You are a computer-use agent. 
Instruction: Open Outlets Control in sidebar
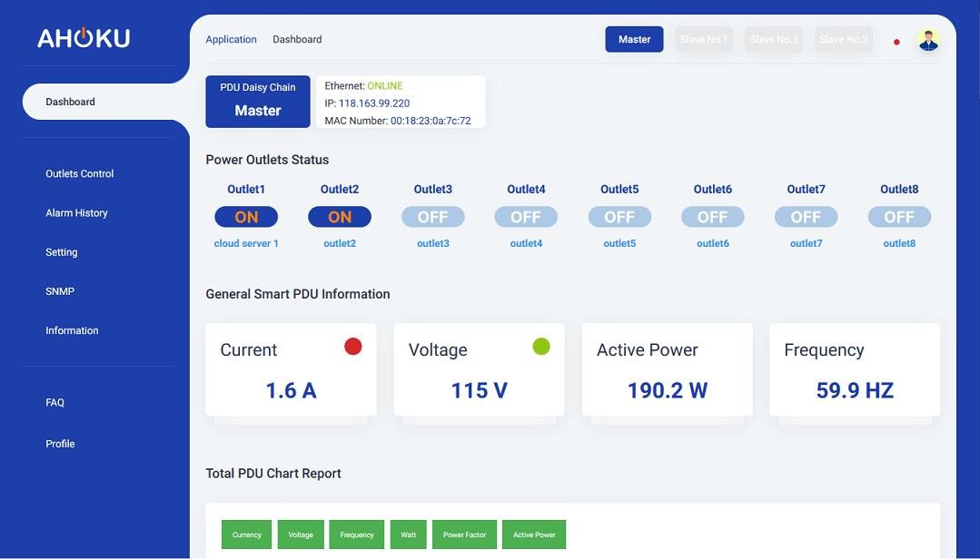pos(80,173)
